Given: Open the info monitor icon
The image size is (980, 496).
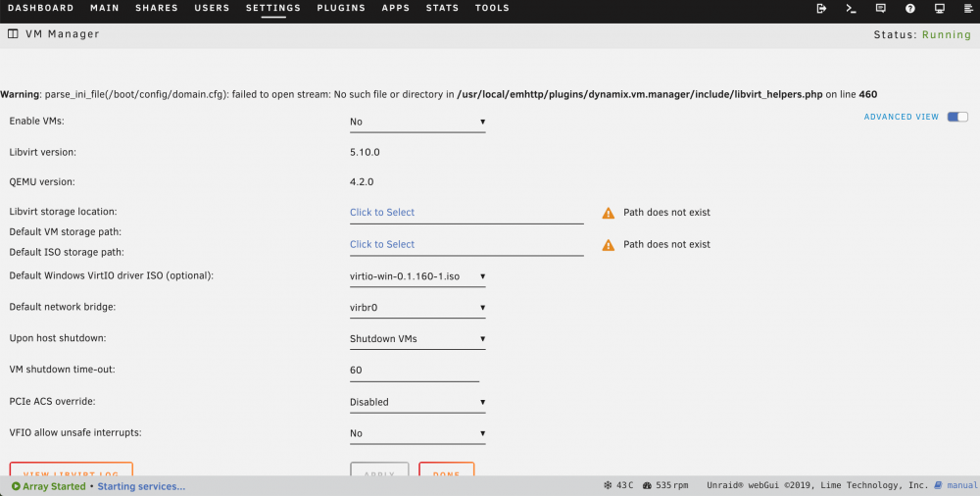Looking at the screenshot, I should tap(940, 8).
